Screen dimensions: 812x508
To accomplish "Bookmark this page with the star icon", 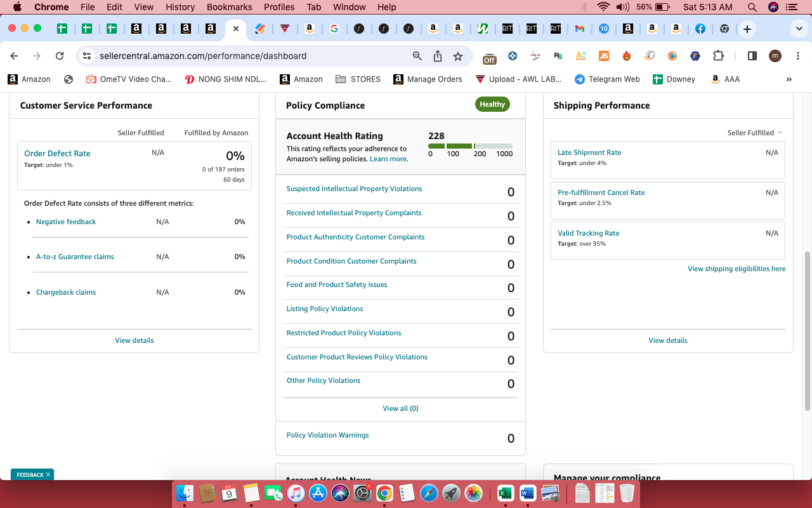I will 458,56.
